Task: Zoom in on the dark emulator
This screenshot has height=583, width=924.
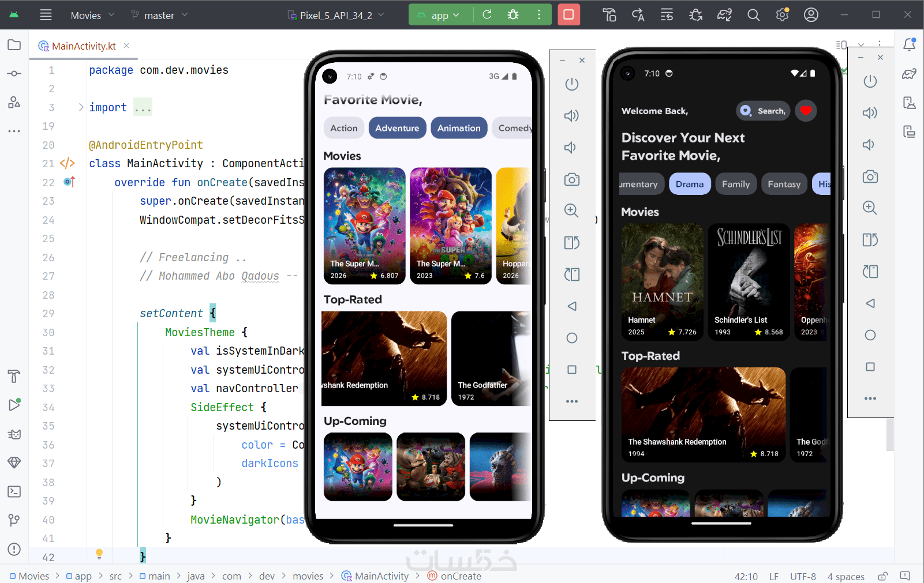Action: pyautogui.click(x=870, y=208)
